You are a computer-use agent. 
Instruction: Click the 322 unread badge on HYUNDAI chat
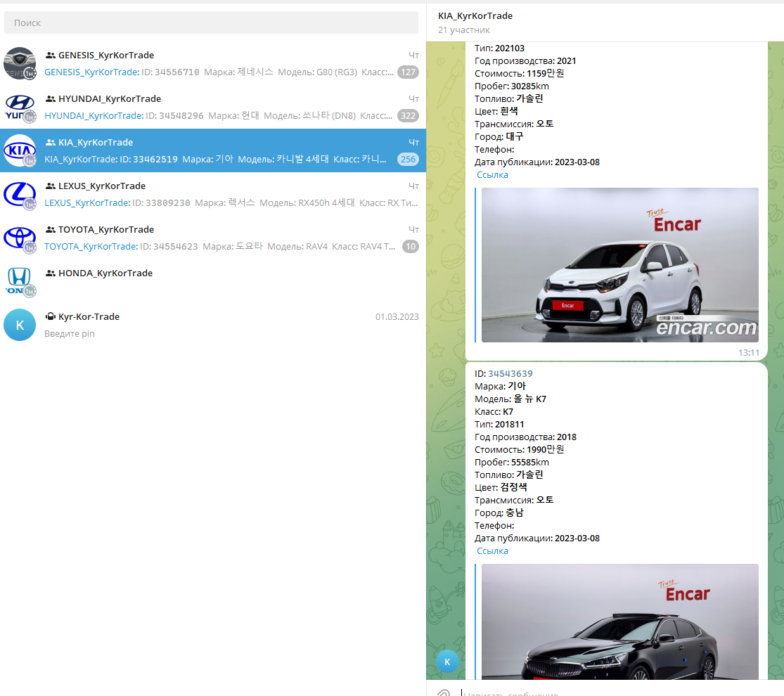pyautogui.click(x=408, y=115)
